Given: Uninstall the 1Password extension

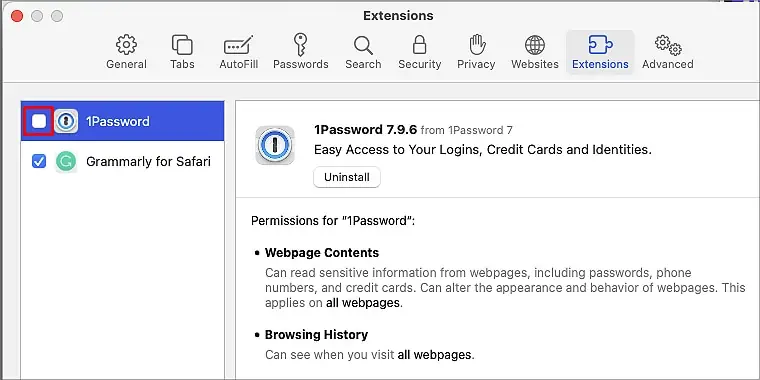Looking at the screenshot, I should pyautogui.click(x=347, y=177).
